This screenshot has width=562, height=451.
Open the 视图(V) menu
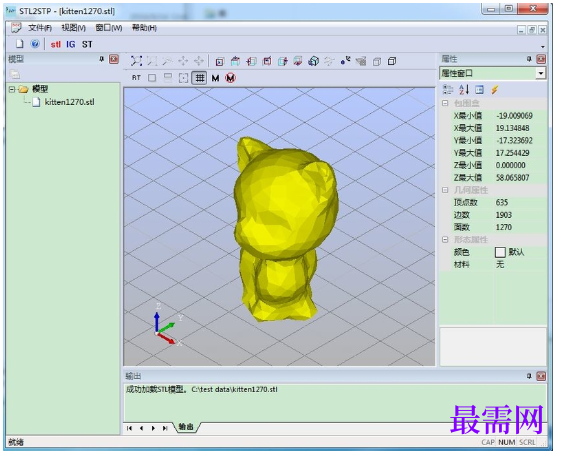(x=73, y=28)
